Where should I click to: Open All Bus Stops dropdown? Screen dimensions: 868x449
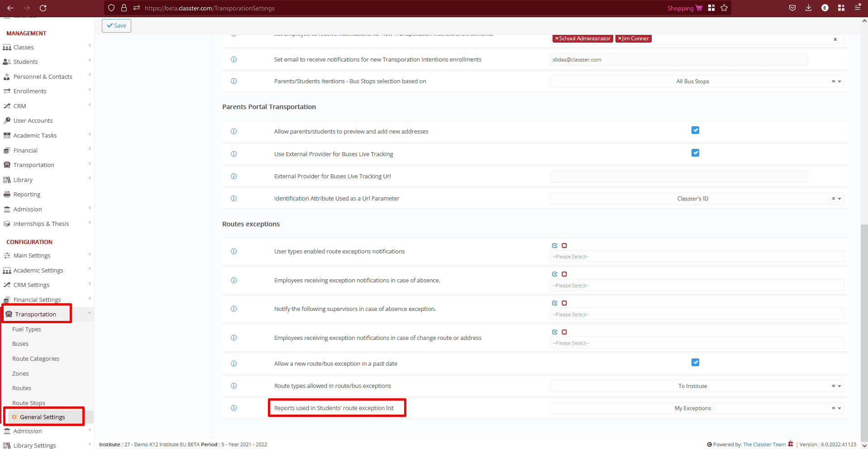tap(697, 81)
